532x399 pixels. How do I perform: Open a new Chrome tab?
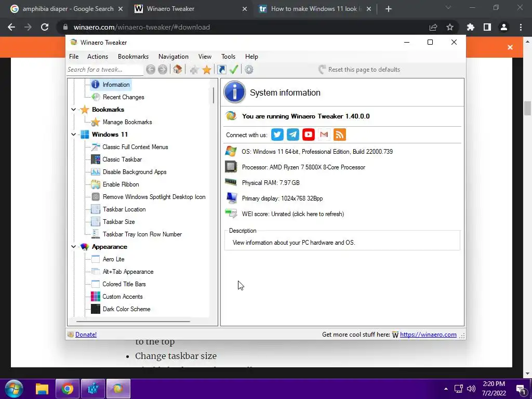pos(389,9)
